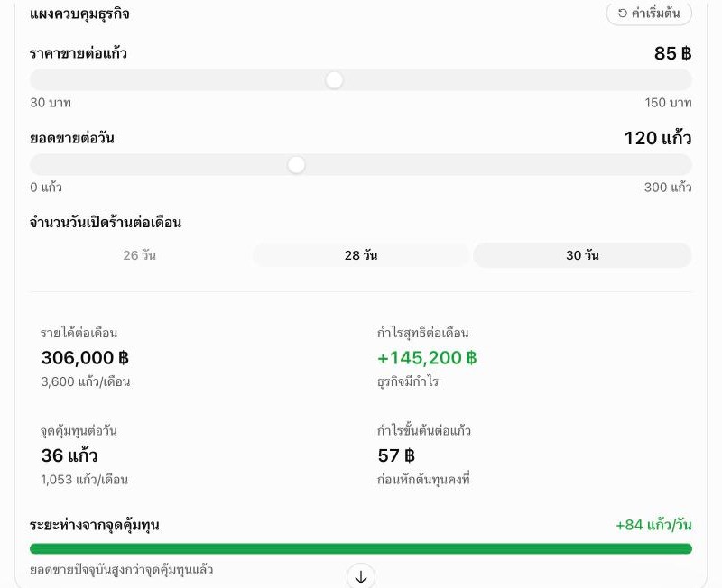
Task: Click the 150 บาท maximum label
Action: tap(668, 103)
